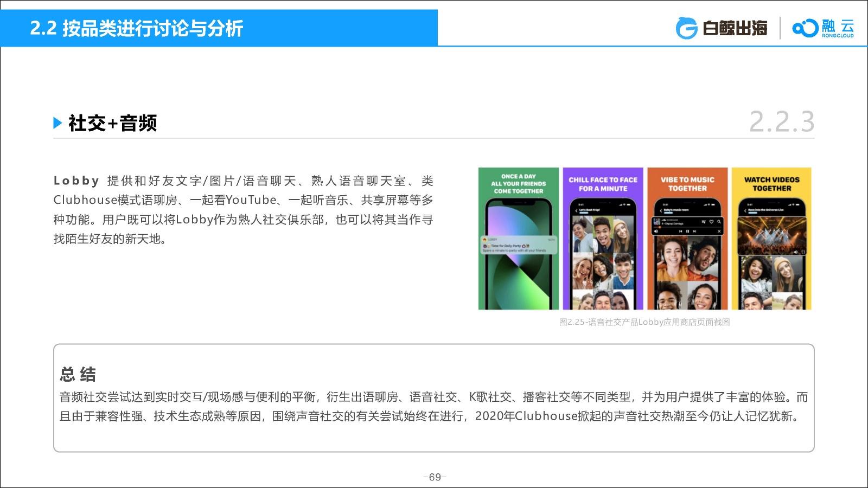Click the 融云 RongCloud logo icon
The height and width of the screenshot is (488, 868).
pyautogui.click(x=805, y=28)
